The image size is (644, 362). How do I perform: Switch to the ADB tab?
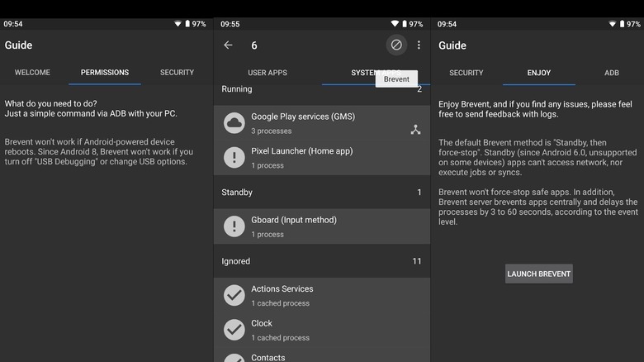612,73
